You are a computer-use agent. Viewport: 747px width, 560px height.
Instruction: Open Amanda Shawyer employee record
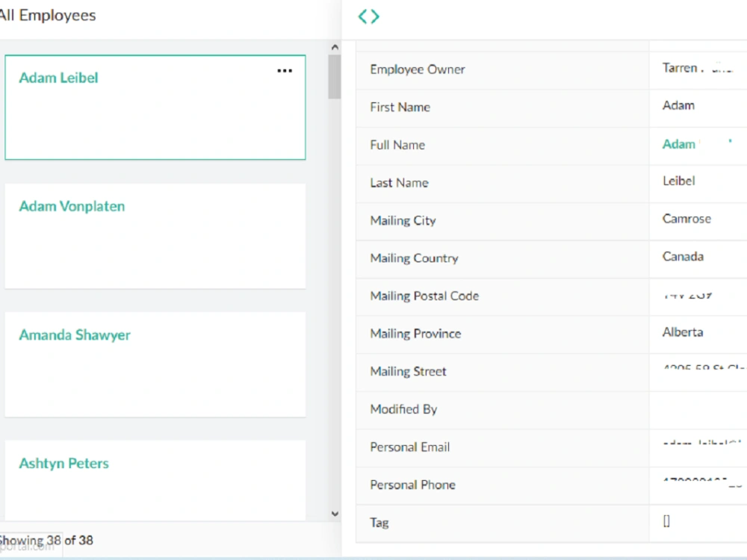pyautogui.click(x=75, y=335)
